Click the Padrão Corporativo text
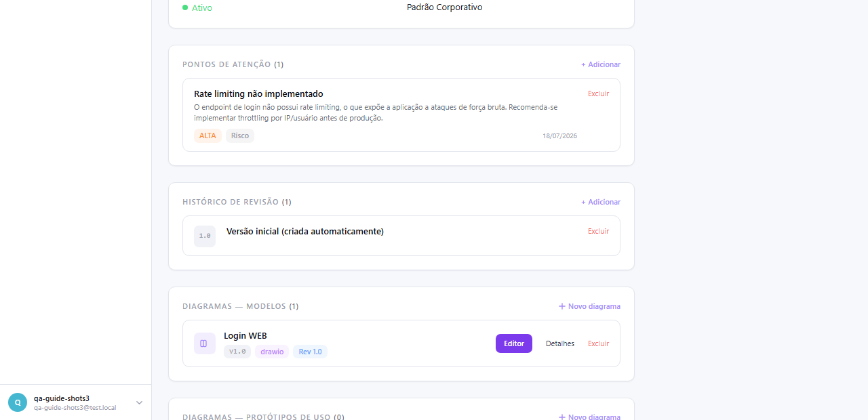The width and height of the screenshot is (868, 420). [x=445, y=7]
